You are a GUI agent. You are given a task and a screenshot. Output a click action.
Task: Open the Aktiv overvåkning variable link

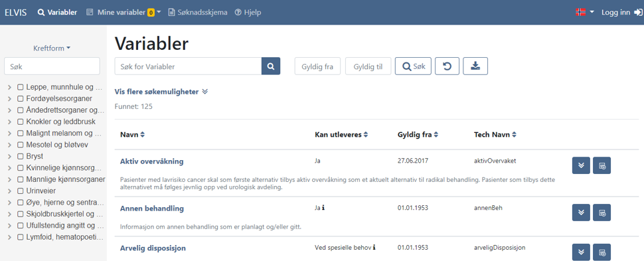click(x=151, y=161)
